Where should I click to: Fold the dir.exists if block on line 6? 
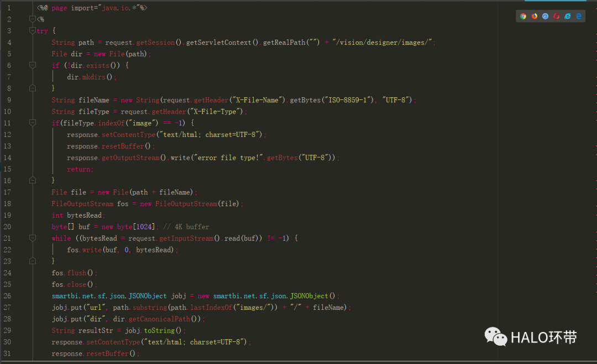pos(33,65)
